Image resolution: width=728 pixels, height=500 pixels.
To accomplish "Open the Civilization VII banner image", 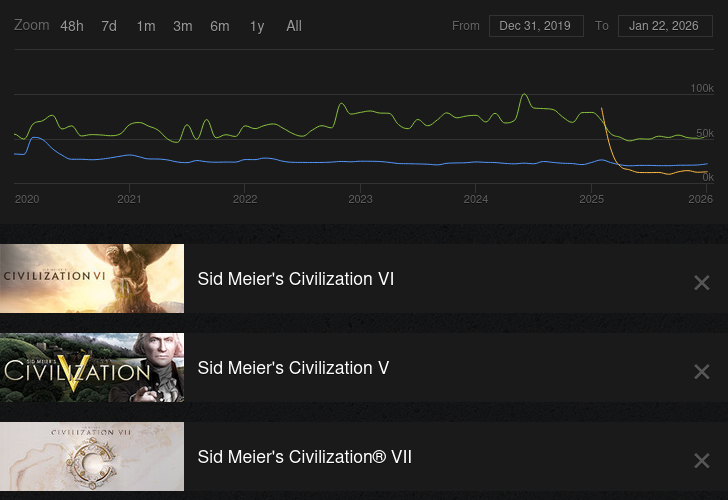I will click(x=92, y=456).
